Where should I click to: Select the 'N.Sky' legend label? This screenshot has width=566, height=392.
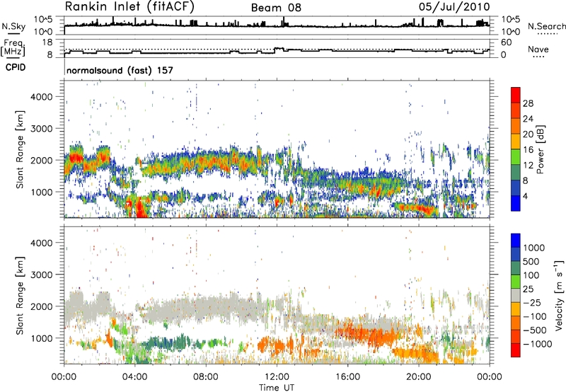(x=13, y=26)
